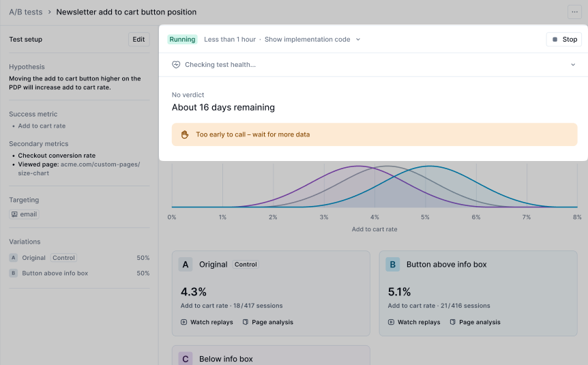Click the email targeting chip
588x365 pixels.
click(x=25, y=214)
